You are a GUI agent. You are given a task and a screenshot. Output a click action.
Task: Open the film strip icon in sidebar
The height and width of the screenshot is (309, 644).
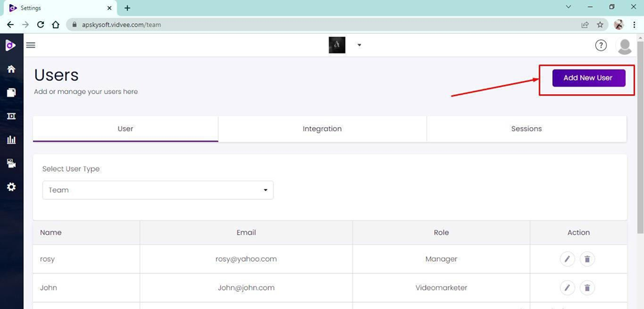[x=12, y=117]
